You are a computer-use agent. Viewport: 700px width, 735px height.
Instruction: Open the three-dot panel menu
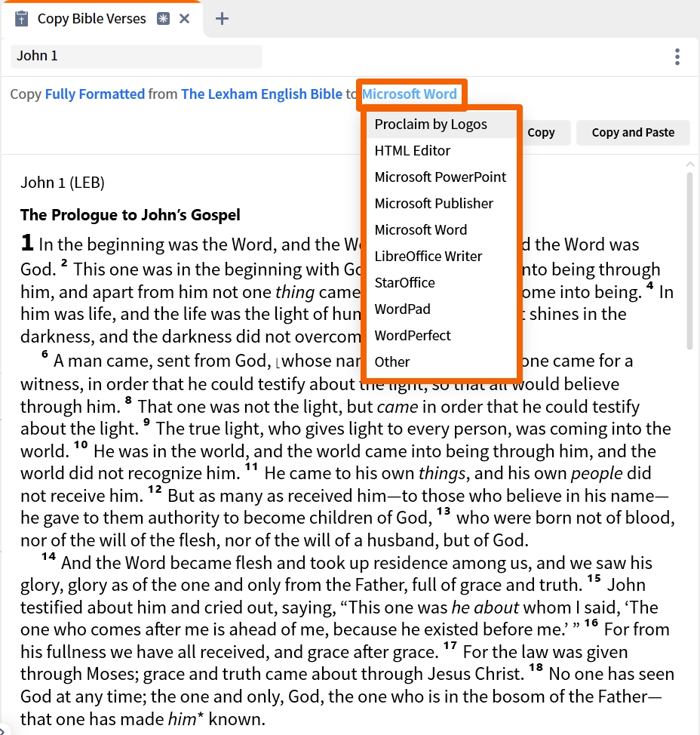tap(677, 57)
